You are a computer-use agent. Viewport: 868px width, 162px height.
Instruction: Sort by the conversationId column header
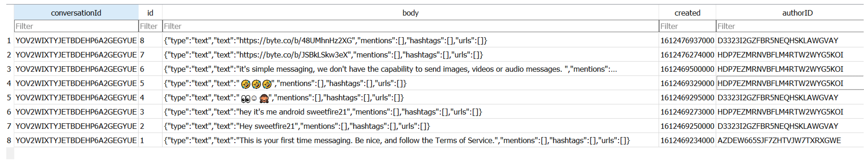[76, 13]
